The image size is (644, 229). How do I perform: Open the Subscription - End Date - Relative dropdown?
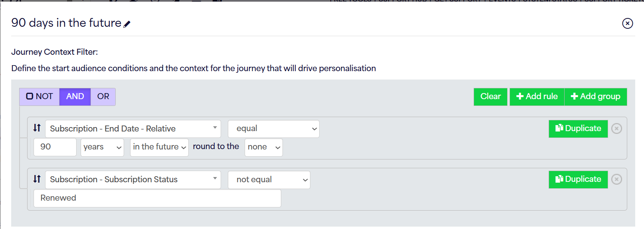coord(133,129)
